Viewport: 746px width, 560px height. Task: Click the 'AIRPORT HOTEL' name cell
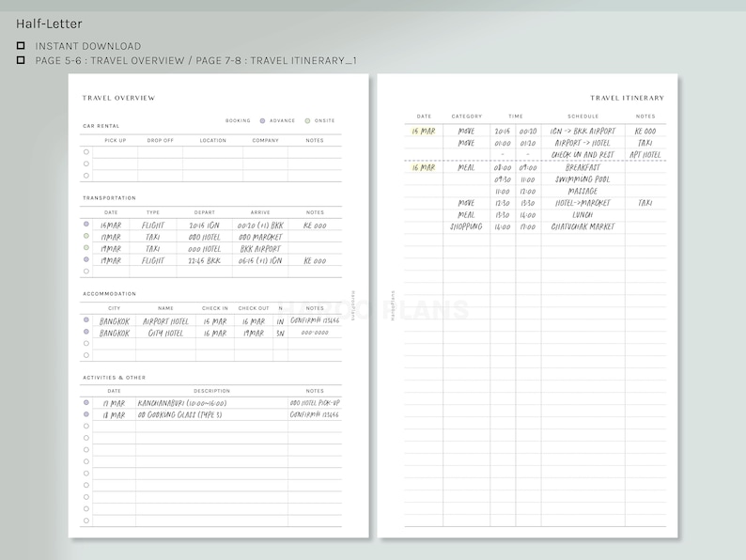[x=165, y=321]
